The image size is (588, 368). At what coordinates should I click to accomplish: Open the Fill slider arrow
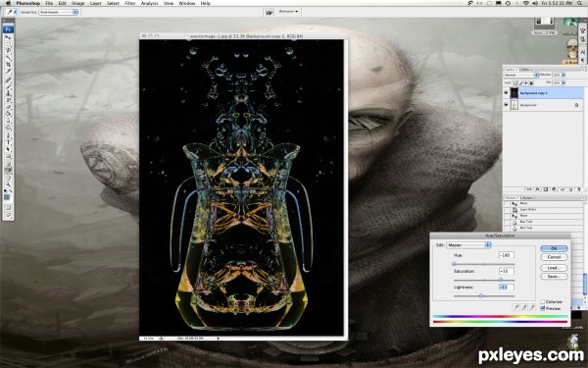pos(563,82)
